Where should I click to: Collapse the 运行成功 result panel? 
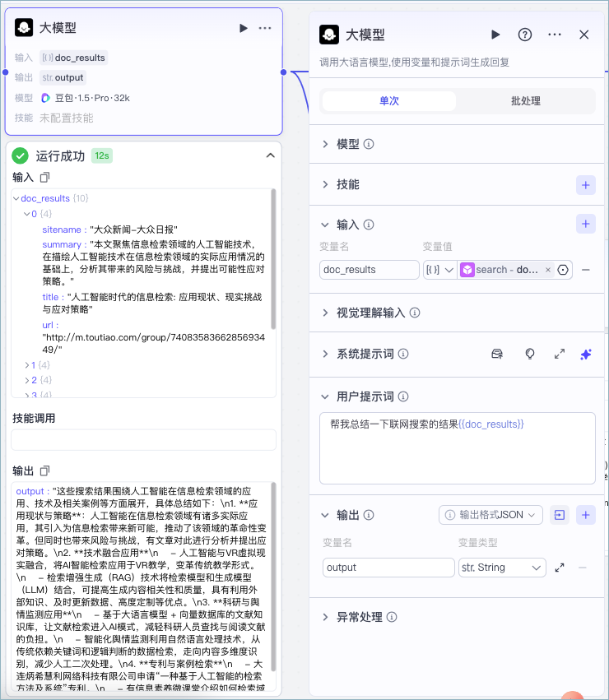270,155
